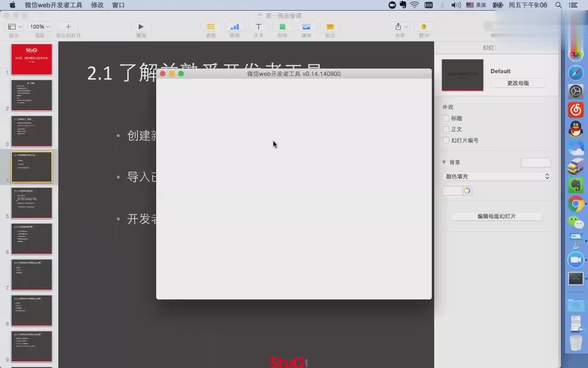Select slide 8 thumbnail in the navigator
Viewport: 588px width, 368px height.
coord(32,310)
